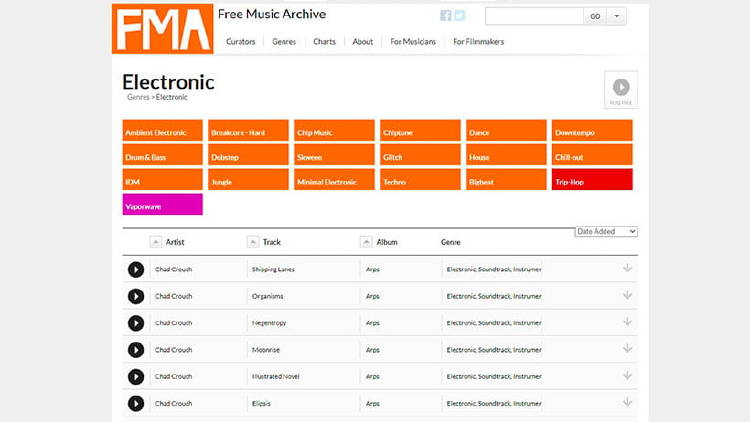This screenshot has height=422, width=750.
Task: Play the Elipsis track
Action: click(136, 403)
